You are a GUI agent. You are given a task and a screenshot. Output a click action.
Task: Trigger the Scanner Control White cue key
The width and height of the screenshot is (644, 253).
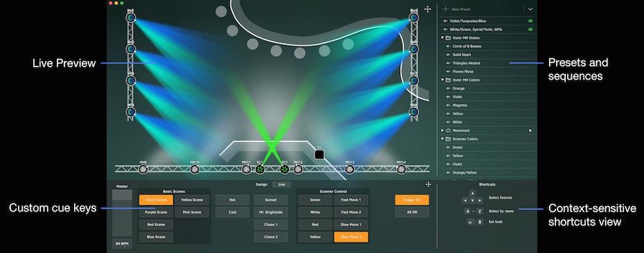(315, 212)
